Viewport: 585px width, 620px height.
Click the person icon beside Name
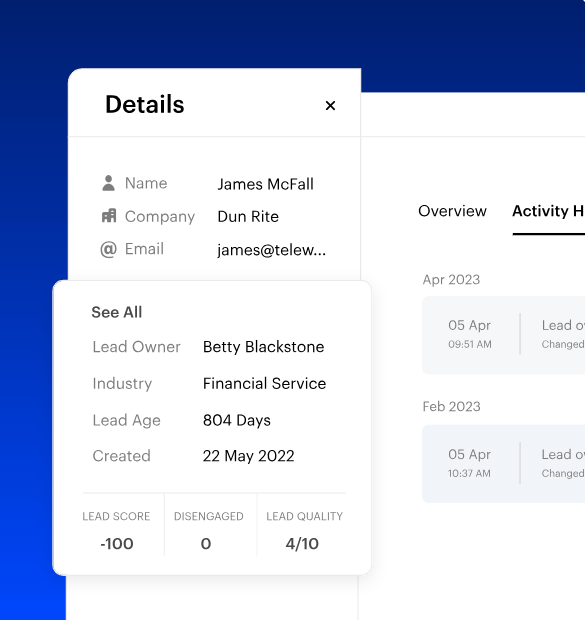pos(108,183)
